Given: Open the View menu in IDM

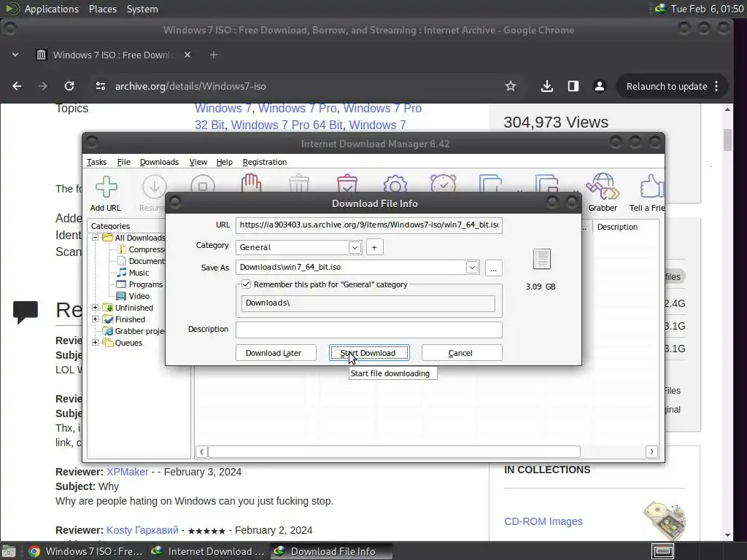Looking at the screenshot, I should (198, 162).
